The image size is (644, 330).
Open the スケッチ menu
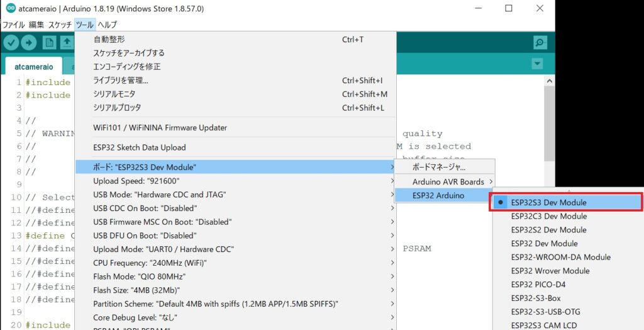point(60,25)
